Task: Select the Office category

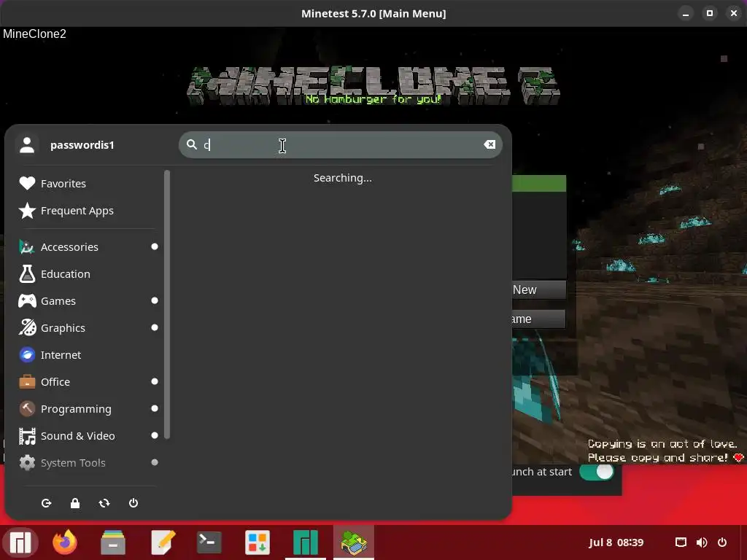Action: [88, 382]
